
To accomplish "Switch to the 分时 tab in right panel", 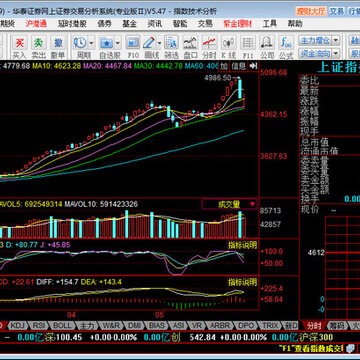I will coord(314,325).
